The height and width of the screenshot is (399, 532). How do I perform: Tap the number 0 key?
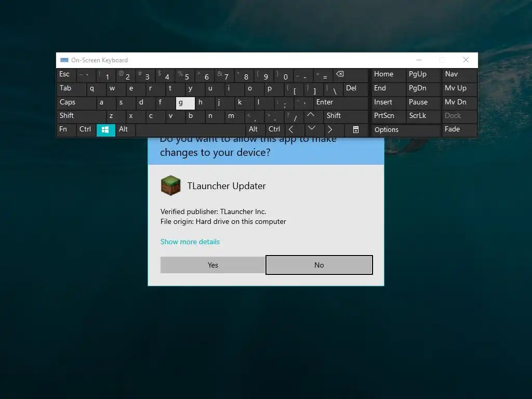point(284,75)
